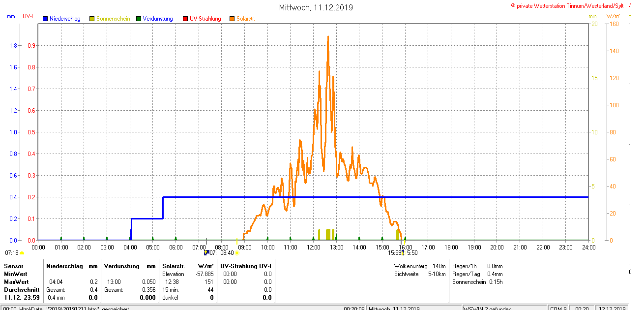Click the 11.12. 23:59 row label
This screenshot has width=644, height=310.
pos(22,298)
